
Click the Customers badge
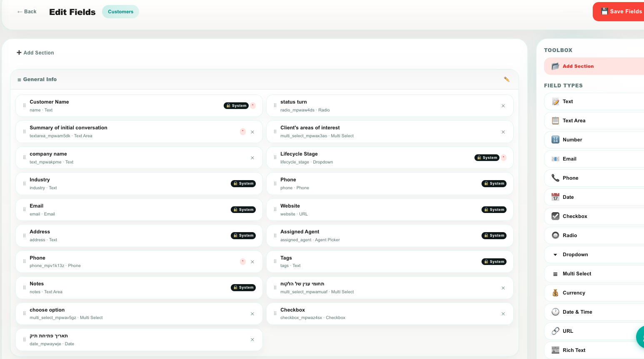pos(120,12)
